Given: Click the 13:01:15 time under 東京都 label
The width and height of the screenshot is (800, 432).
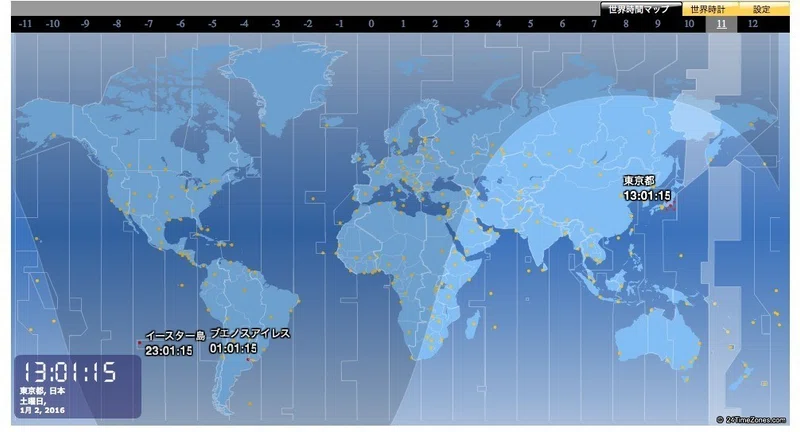Looking at the screenshot, I should [647, 195].
